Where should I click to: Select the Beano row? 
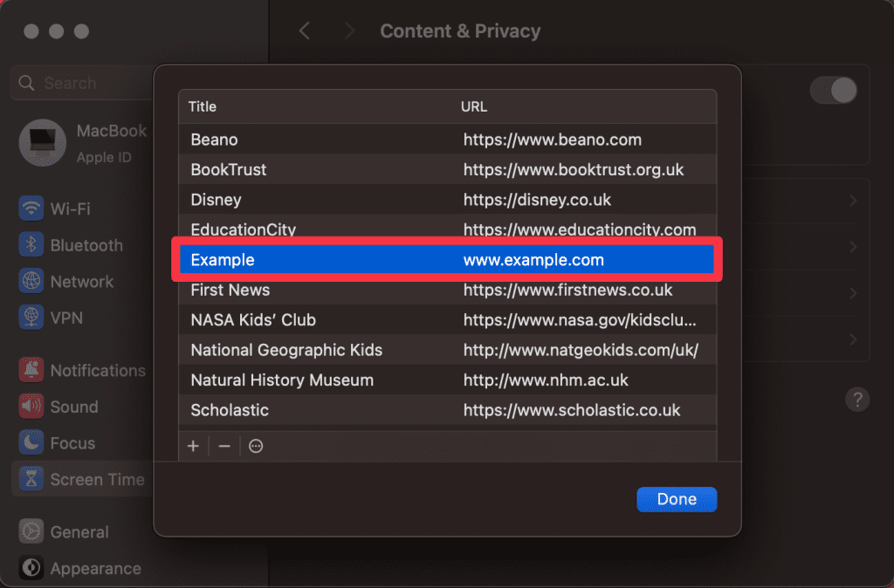(448, 140)
